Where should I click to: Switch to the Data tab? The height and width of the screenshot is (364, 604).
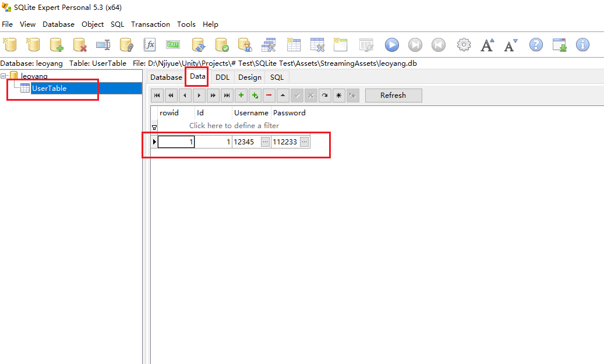pos(197,76)
